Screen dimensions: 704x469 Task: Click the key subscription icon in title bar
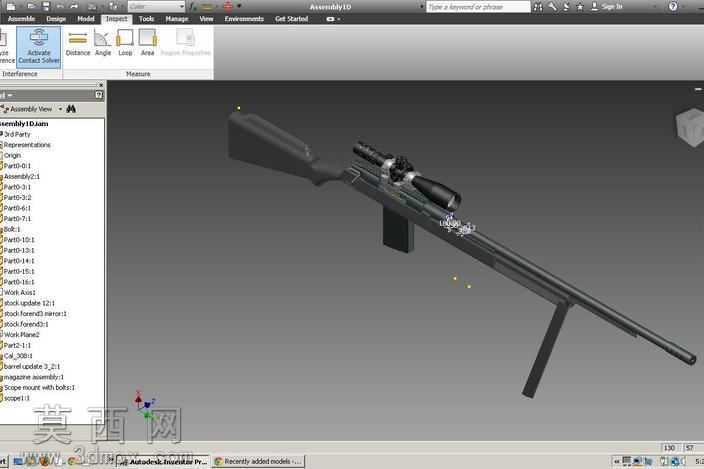click(x=552, y=7)
